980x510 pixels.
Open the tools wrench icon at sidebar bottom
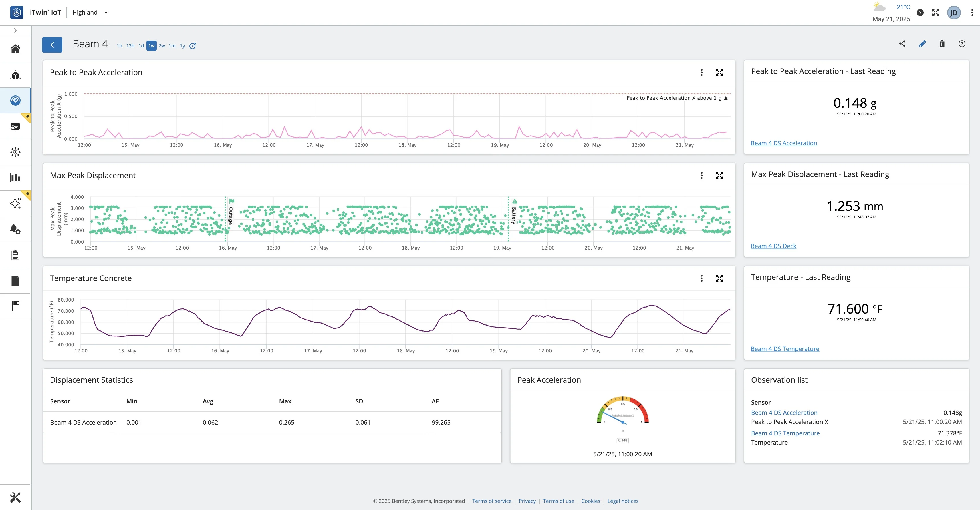coord(15,497)
